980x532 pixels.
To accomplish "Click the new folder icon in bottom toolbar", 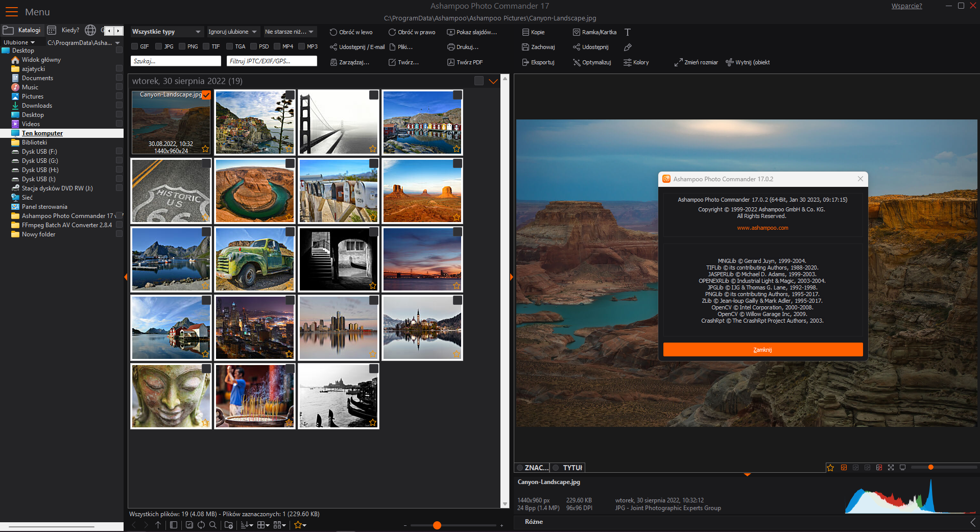I will pyautogui.click(x=229, y=525).
